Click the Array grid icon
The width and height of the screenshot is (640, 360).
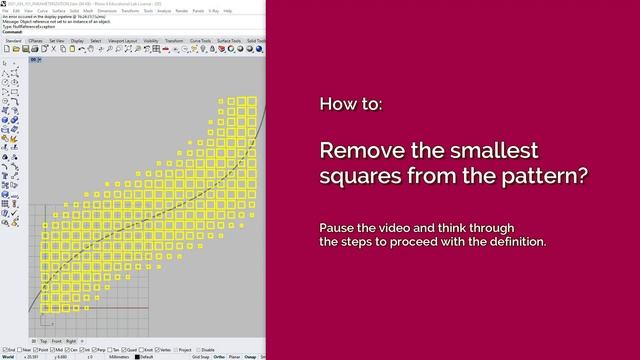5,204
